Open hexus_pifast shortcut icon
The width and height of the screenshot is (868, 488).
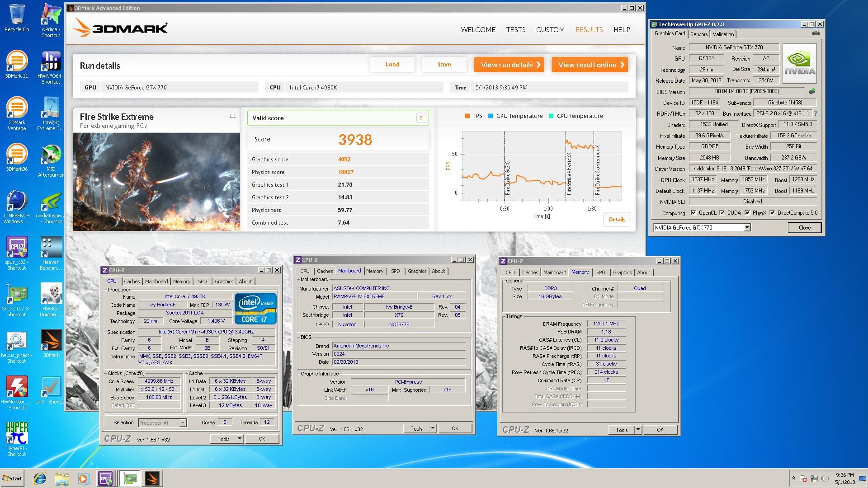17,347
